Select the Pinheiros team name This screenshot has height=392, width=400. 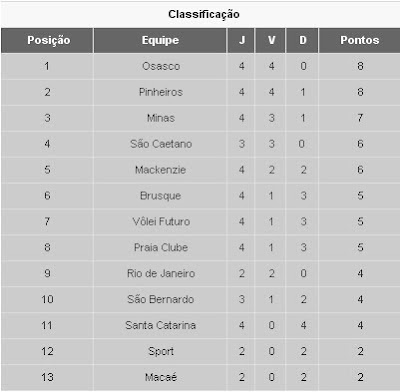(161, 92)
